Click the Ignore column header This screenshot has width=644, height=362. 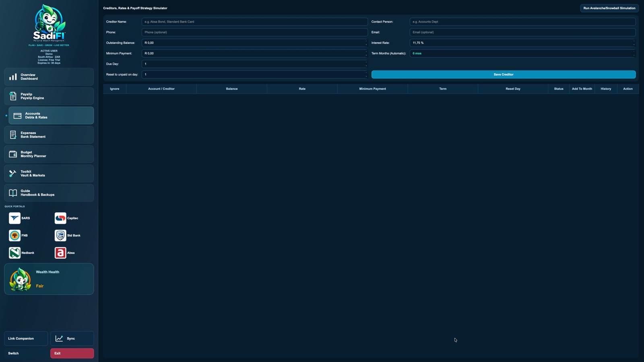115,89
